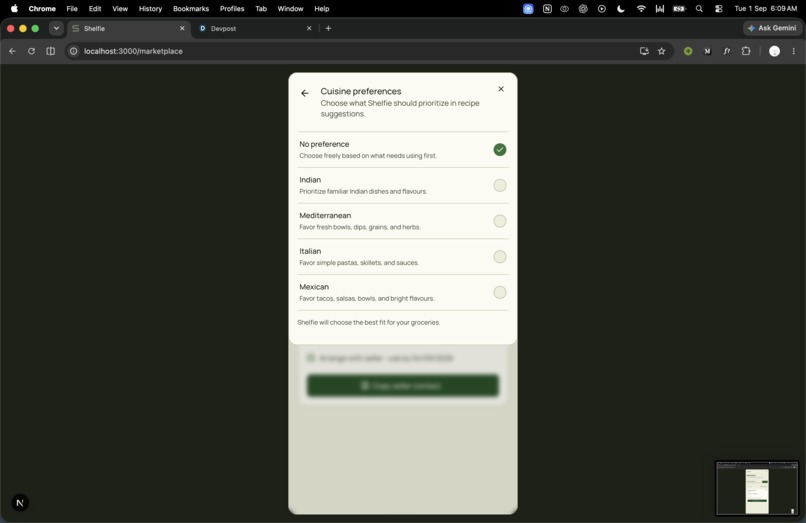Expand the tab search dropdown arrow
The height and width of the screenshot is (523, 806).
(x=57, y=28)
